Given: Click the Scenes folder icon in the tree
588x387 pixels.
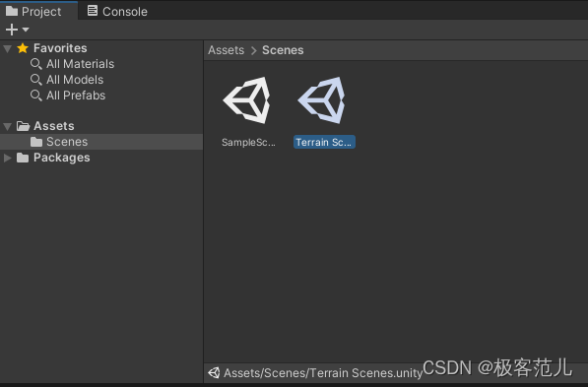Looking at the screenshot, I should tap(36, 142).
